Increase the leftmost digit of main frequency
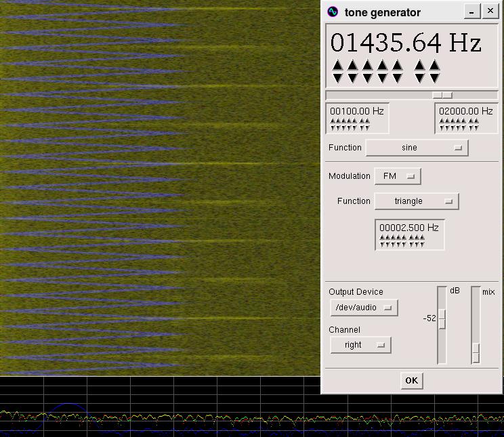Viewport: 504px width, 437px height. point(337,66)
